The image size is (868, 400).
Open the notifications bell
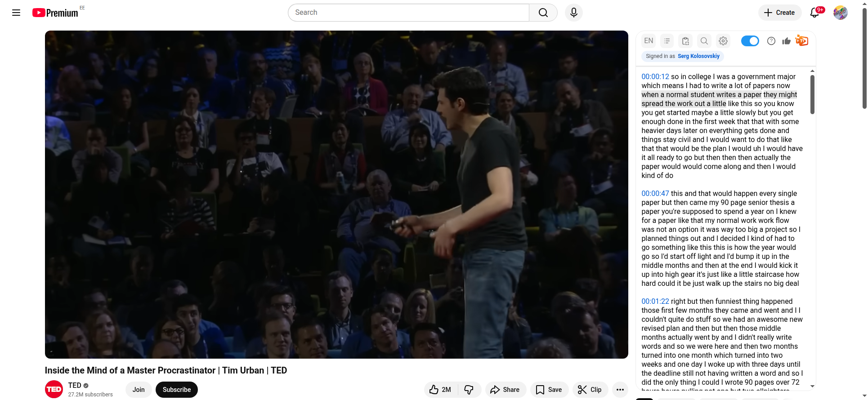click(815, 13)
